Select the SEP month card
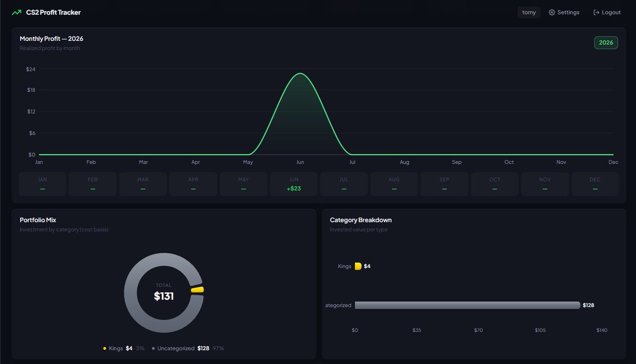The image size is (636, 364). [445, 184]
